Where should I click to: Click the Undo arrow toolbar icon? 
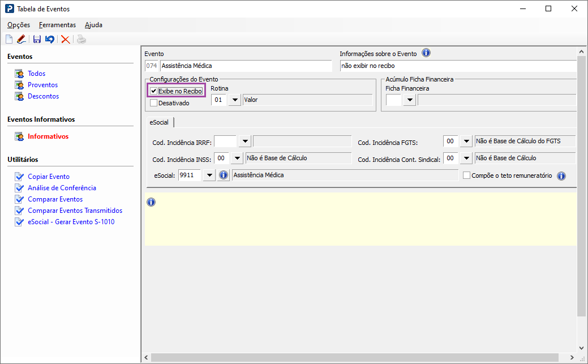pos(49,39)
